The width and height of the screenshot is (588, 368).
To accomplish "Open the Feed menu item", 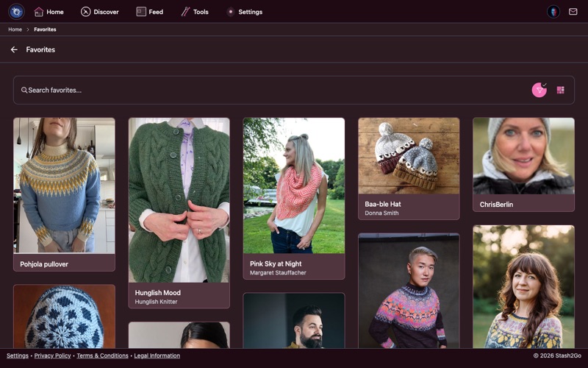I will click(150, 12).
